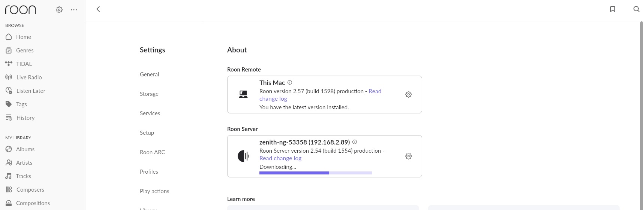This screenshot has width=644, height=210.
Task: Click the vertical scrollbar on right
Action: pos(641,112)
